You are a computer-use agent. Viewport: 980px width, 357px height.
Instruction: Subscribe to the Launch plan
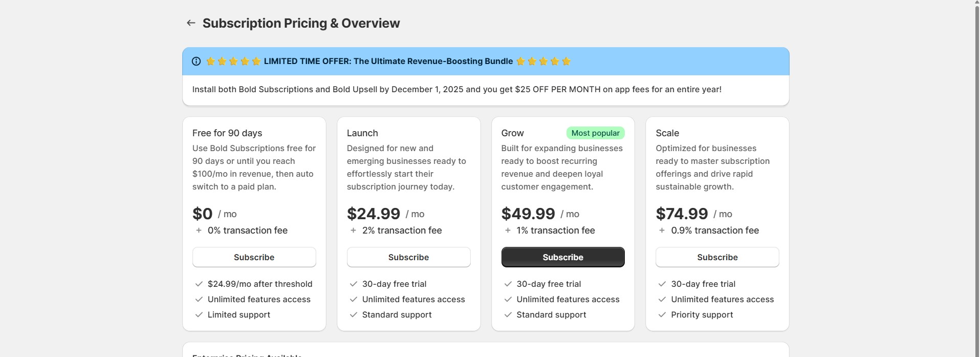(x=408, y=257)
